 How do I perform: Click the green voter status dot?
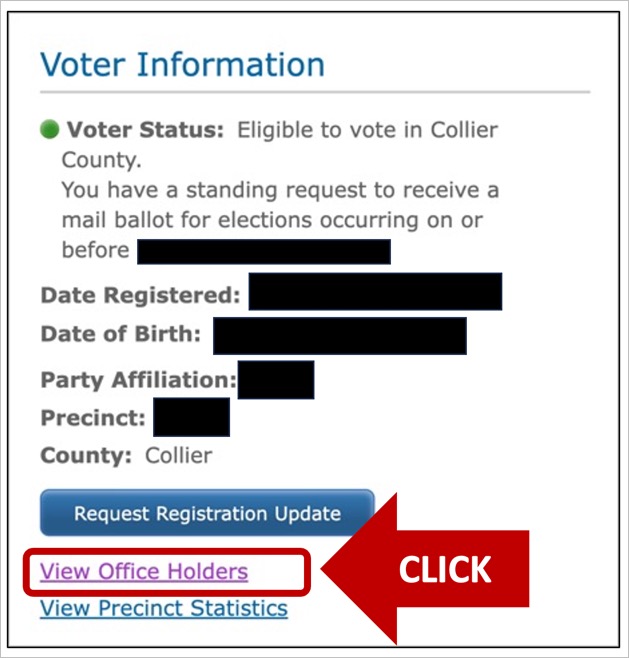pyautogui.click(x=50, y=130)
